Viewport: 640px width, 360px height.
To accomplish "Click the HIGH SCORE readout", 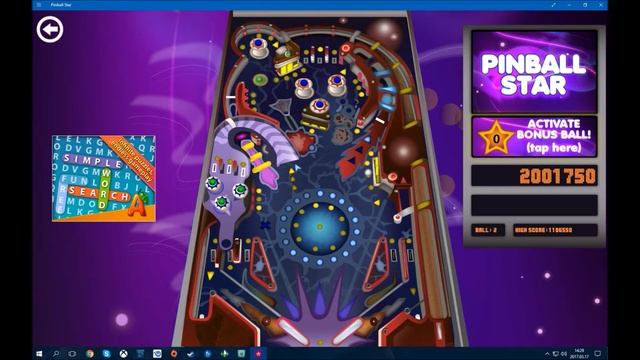I will click(555, 230).
